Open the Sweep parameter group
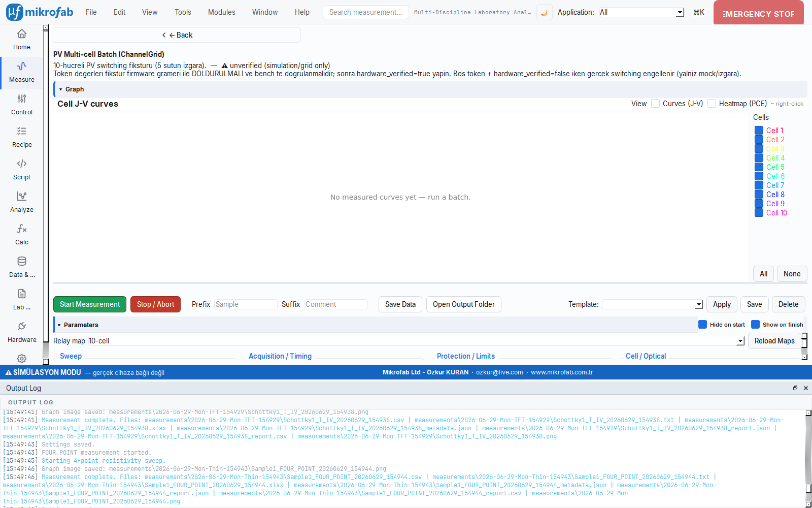Image resolution: width=812 pixels, height=508 pixels. coord(71,356)
